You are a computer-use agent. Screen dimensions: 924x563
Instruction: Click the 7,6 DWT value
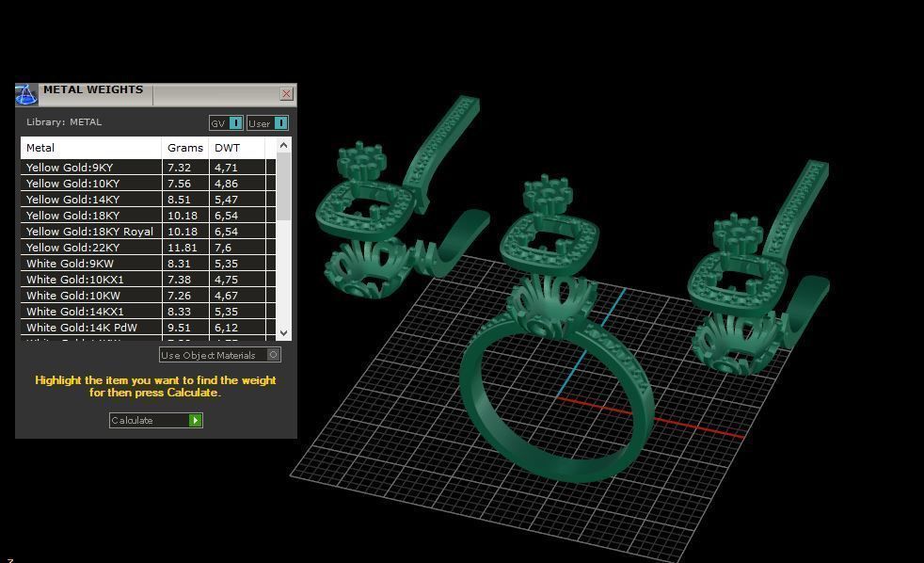point(223,249)
